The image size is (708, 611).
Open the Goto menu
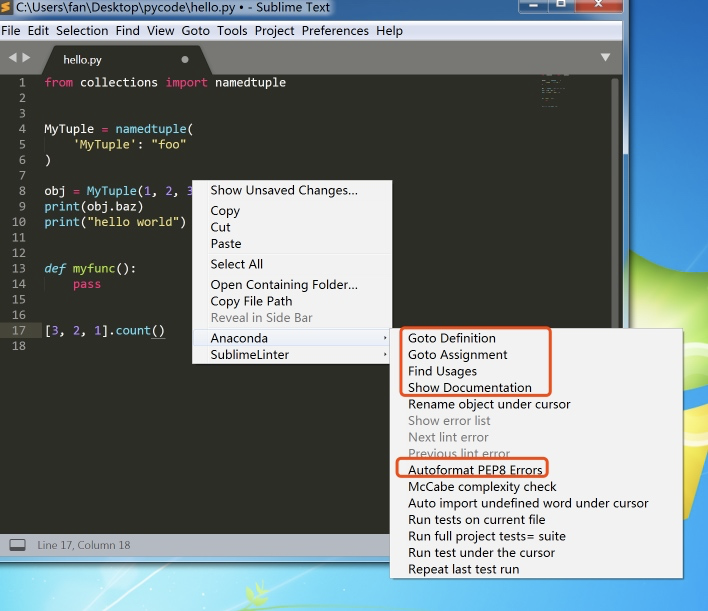coord(196,31)
